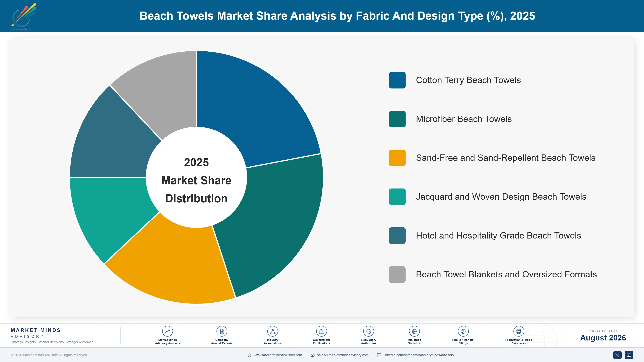Click the '2025 Market Share Distribution' center text

tap(196, 180)
